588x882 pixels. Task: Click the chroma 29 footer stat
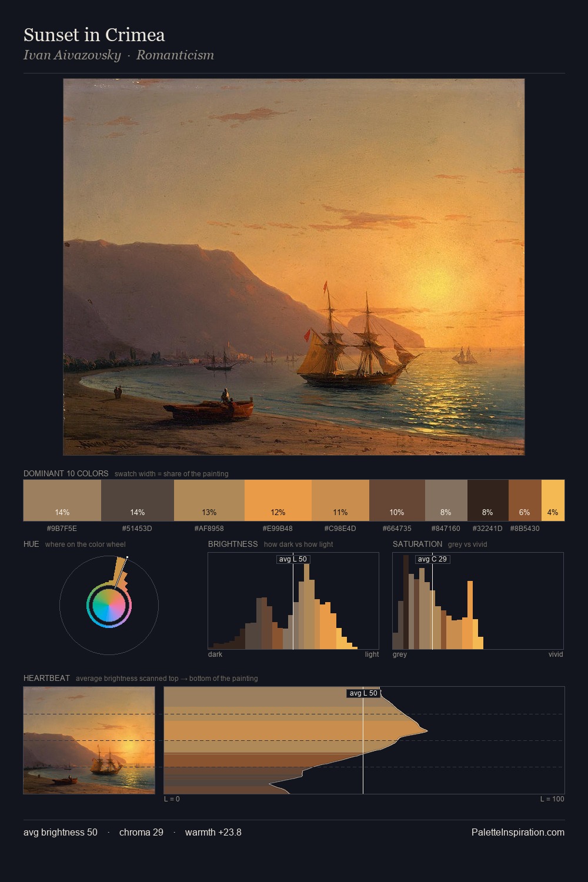point(141,832)
